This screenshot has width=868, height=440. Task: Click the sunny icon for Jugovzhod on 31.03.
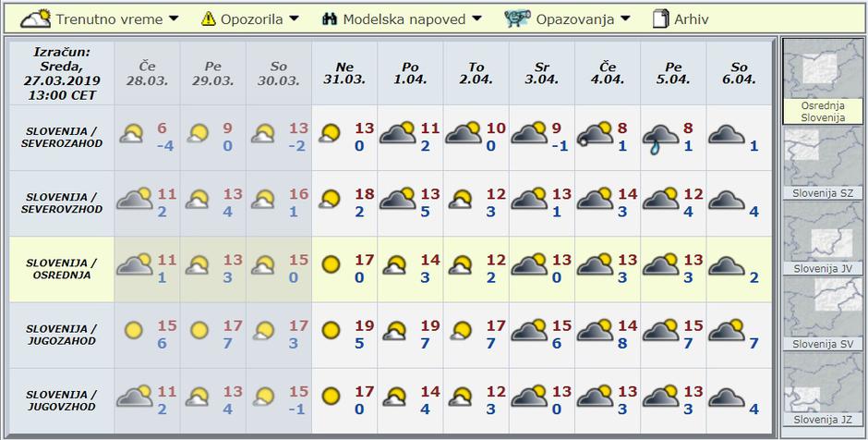(x=331, y=397)
